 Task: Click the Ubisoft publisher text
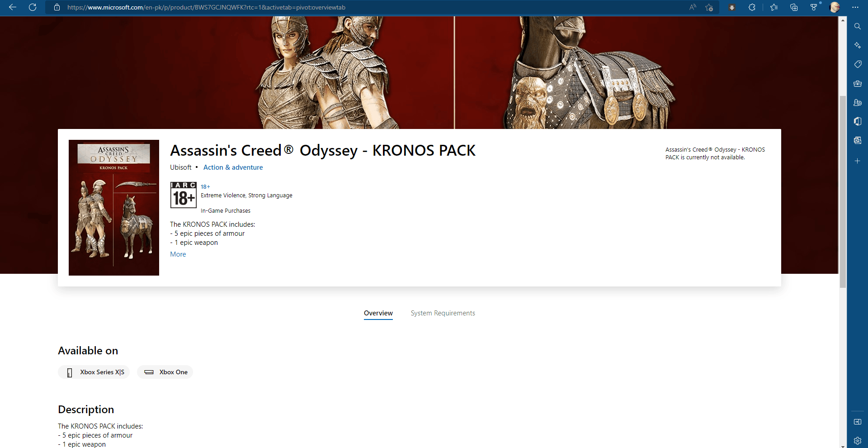click(x=181, y=167)
